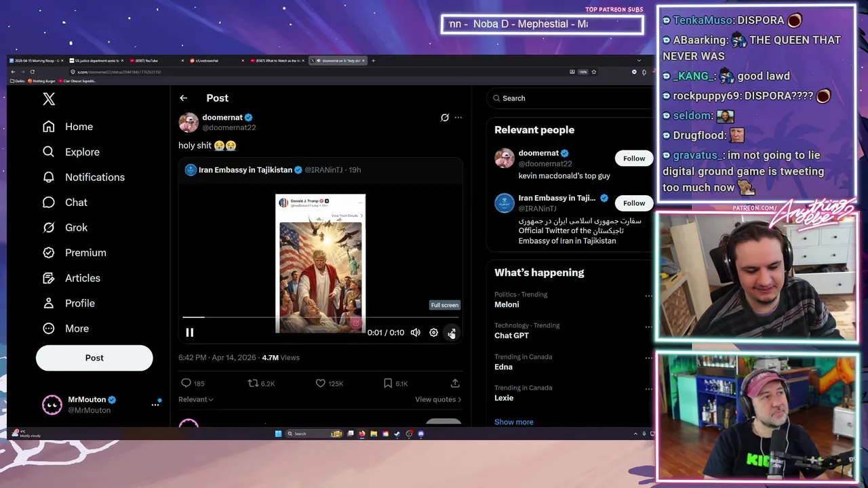This screenshot has height=488, width=868.
Task: Open the Relevant replies sort dropdown
Action: 196,399
